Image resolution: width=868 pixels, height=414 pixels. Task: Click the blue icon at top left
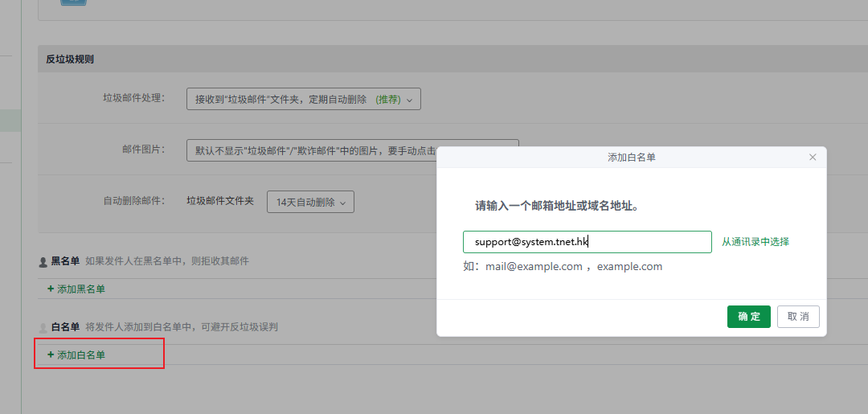pos(74,2)
